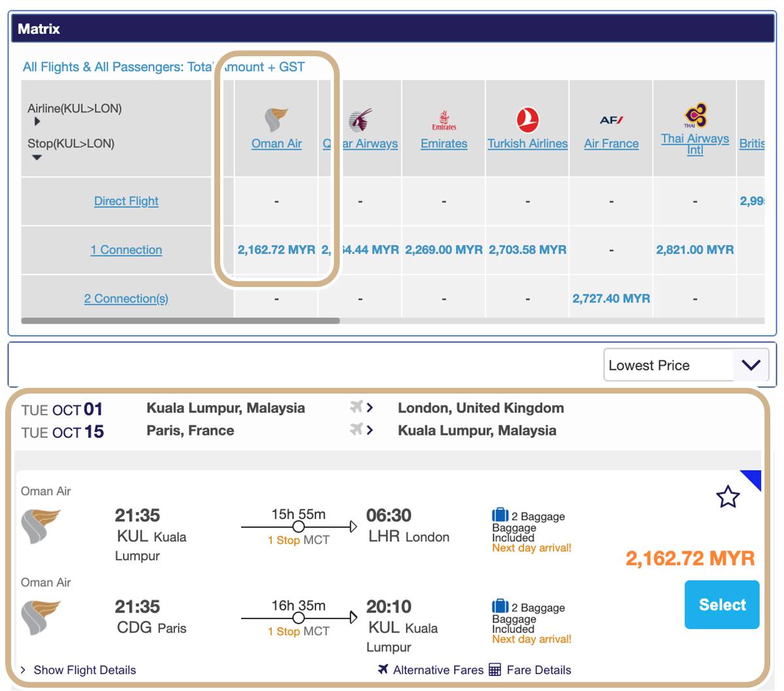Select the 2,269.00 MYR Emirates fare

click(444, 250)
